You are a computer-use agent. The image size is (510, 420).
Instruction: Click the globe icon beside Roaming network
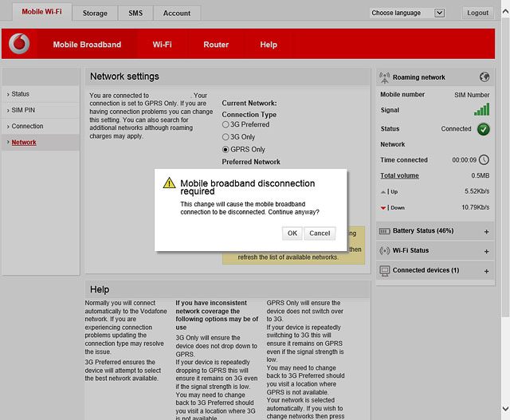tap(484, 77)
